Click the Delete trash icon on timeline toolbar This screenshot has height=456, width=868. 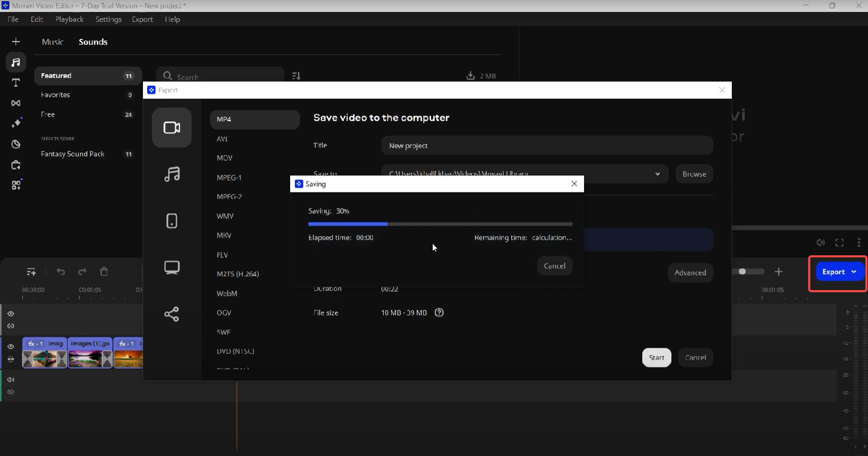(104, 271)
